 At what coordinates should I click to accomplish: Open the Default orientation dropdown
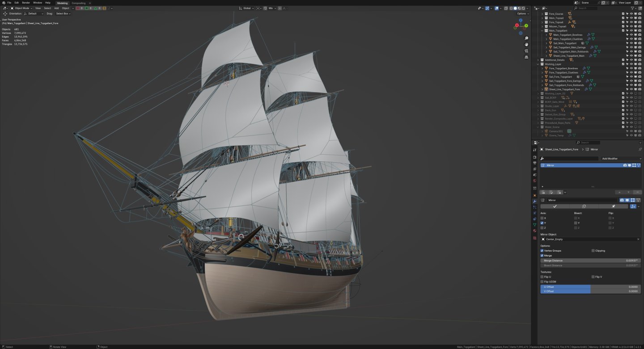[34, 13]
